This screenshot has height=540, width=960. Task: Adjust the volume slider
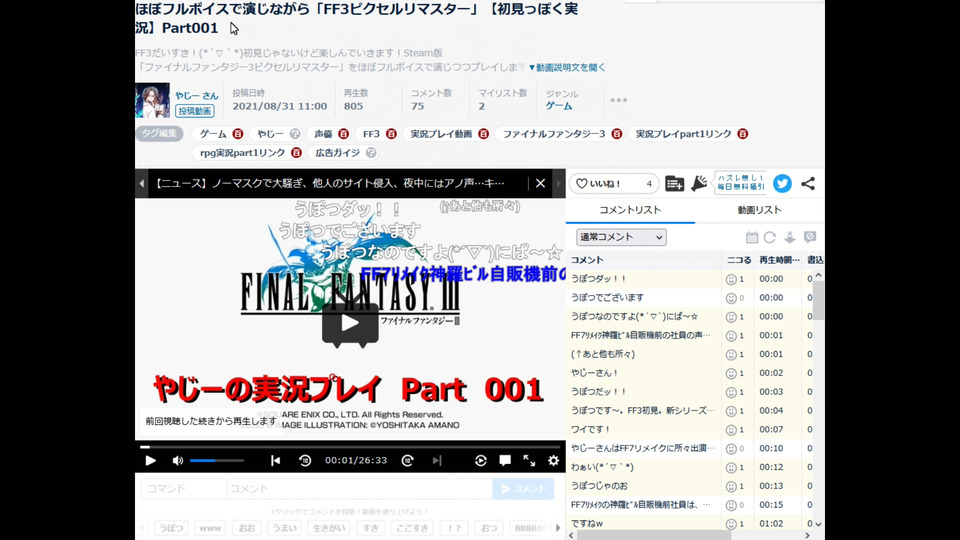[x=217, y=460]
